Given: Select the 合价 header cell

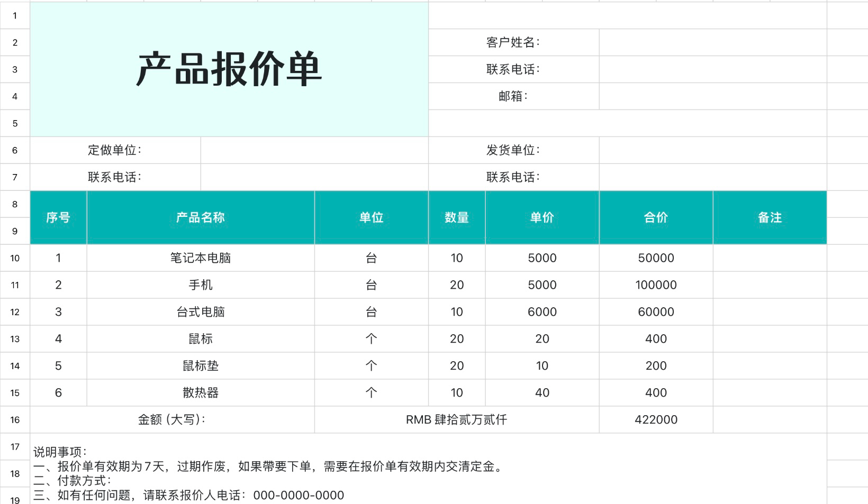Looking at the screenshot, I should (656, 217).
